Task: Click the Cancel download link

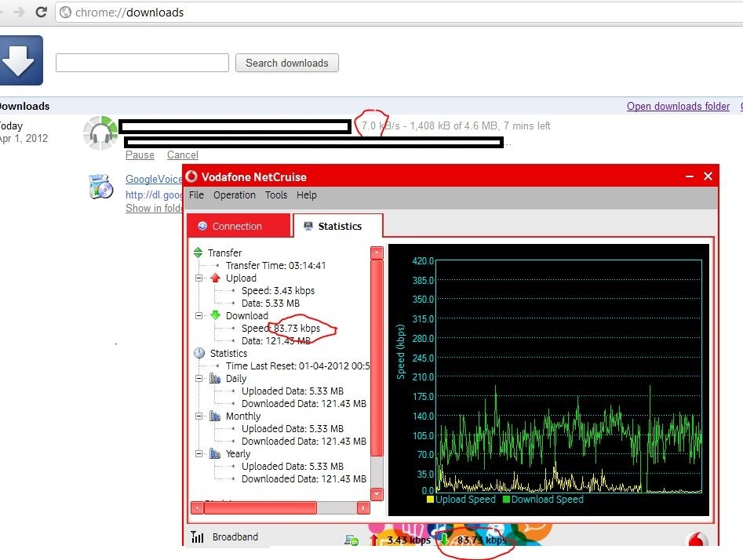Action: click(x=183, y=155)
